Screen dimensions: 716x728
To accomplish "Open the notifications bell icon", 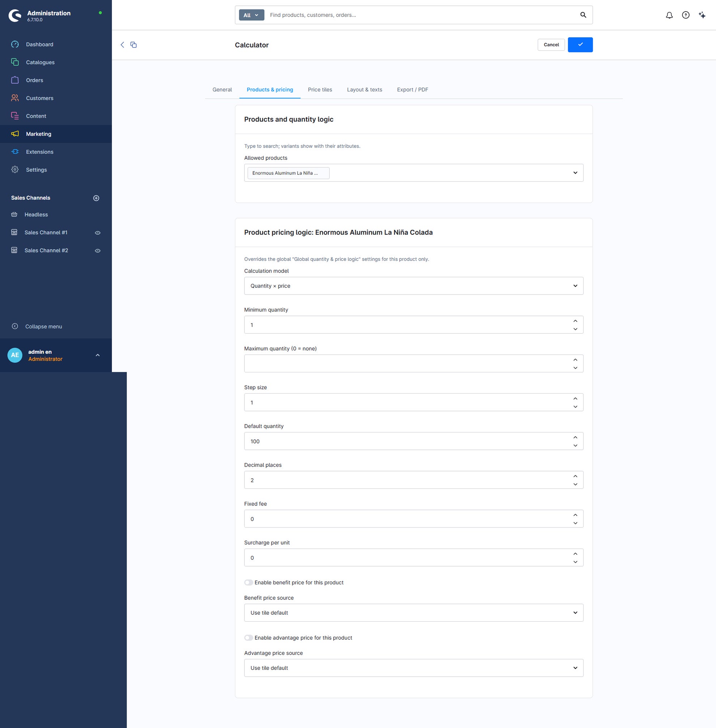I will pos(669,15).
